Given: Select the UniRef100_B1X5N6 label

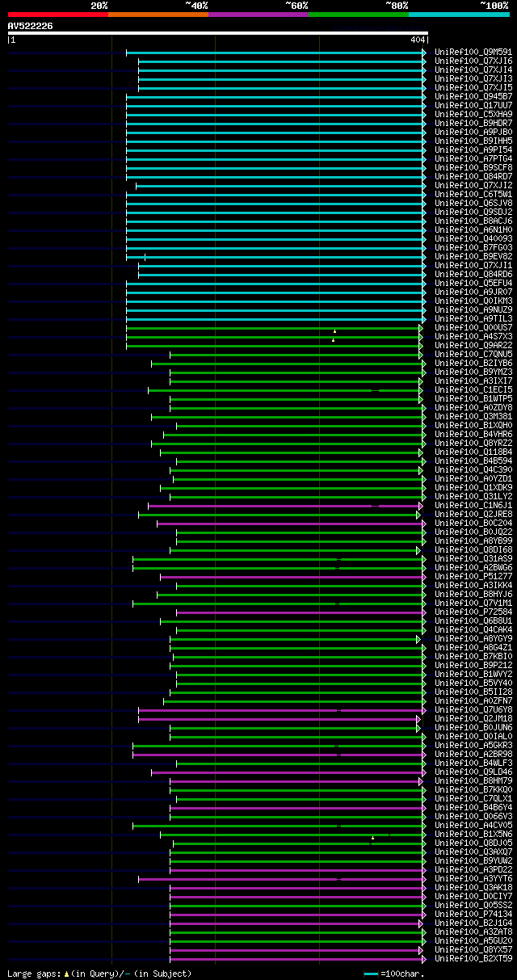Looking at the screenshot, I should (473, 835).
